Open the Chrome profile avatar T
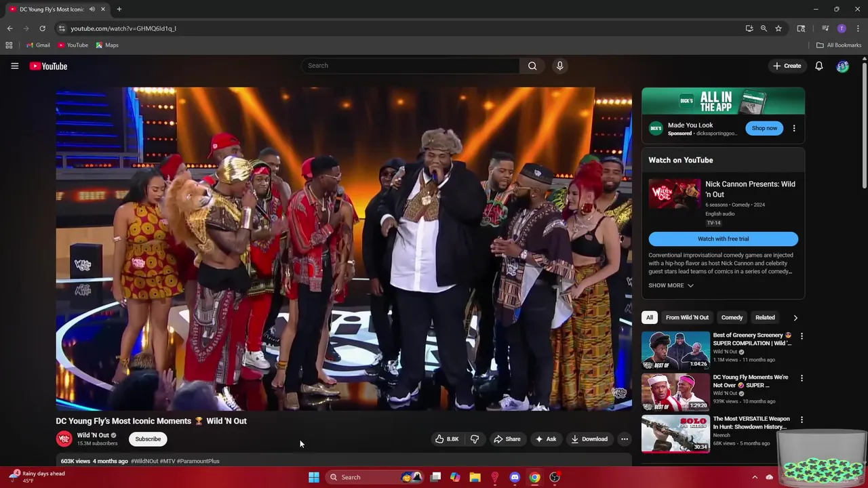This screenshot has width=868, height=488. tap(842, 28)
